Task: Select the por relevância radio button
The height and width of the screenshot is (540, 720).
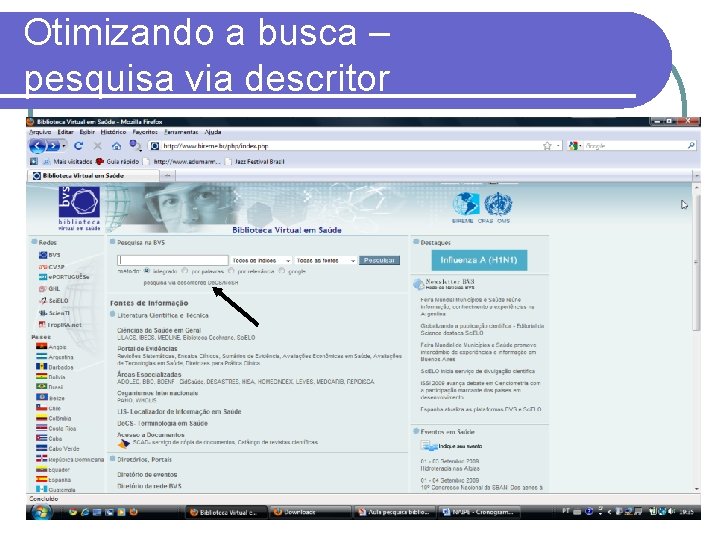Action: 231,271
